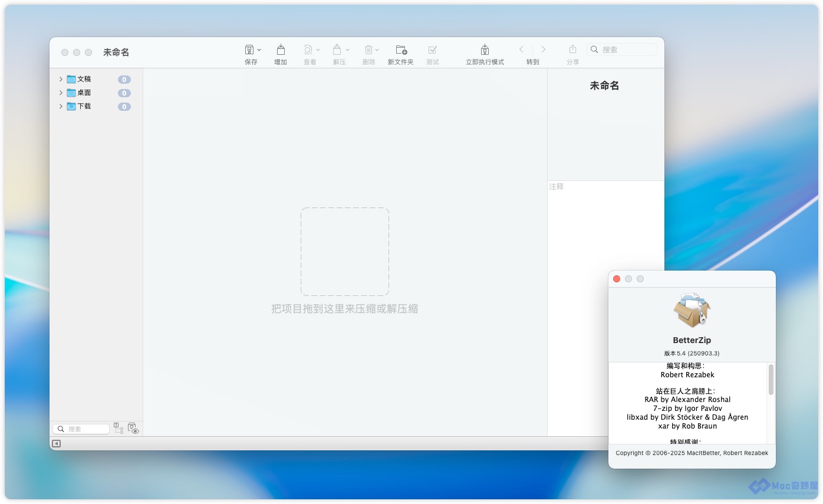
Task: Click the 增加 (Add) toolbar icon
Action: (x=281, y=50)
